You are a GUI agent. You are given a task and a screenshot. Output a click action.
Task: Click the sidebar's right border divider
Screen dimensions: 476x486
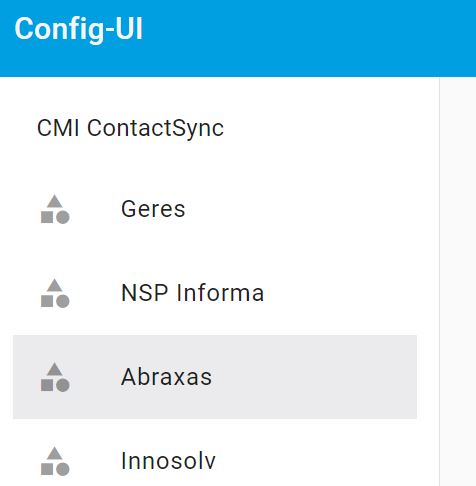point(439,281)
